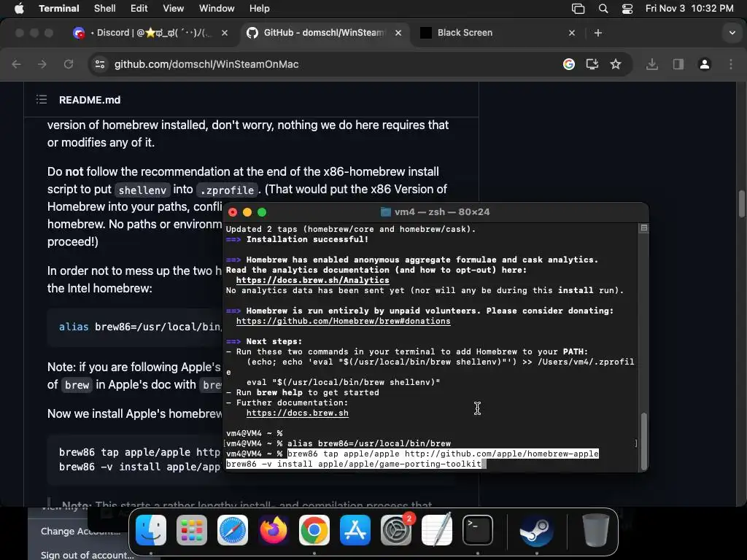Install app icon in address bar

tap(592, 64)
